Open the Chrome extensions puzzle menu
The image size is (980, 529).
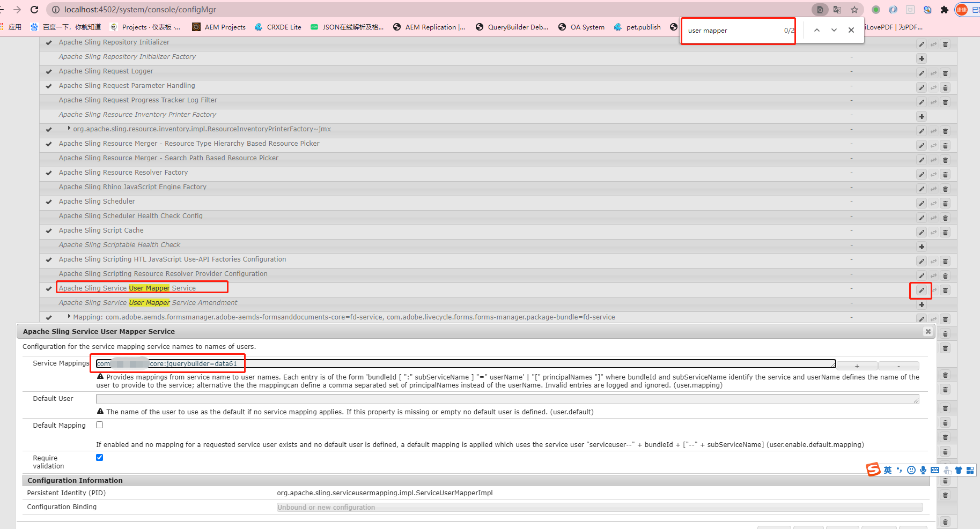945,10
